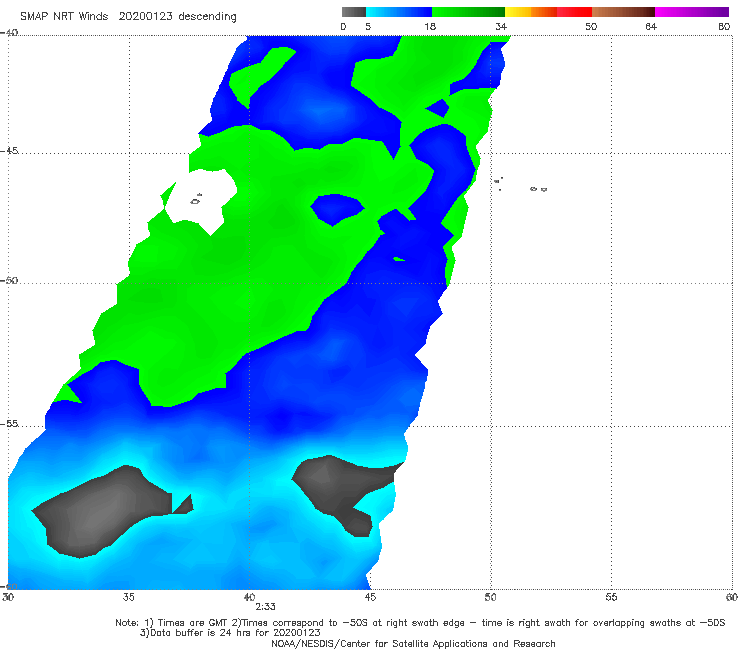The height and width of the screenshot is (650, 740).
Task: Click the 'Note: 1) Times are GMT' footnote line
Action: click(420, 623)
